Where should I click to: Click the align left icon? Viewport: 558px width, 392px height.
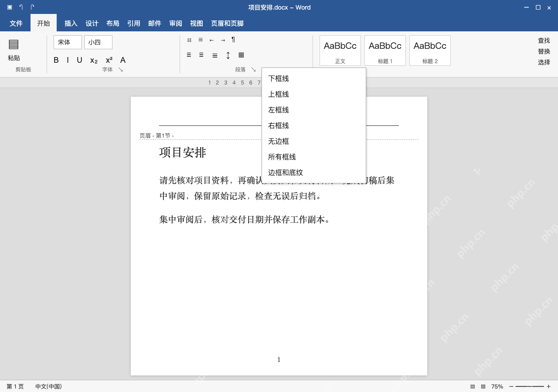click(x=189, y=55)
